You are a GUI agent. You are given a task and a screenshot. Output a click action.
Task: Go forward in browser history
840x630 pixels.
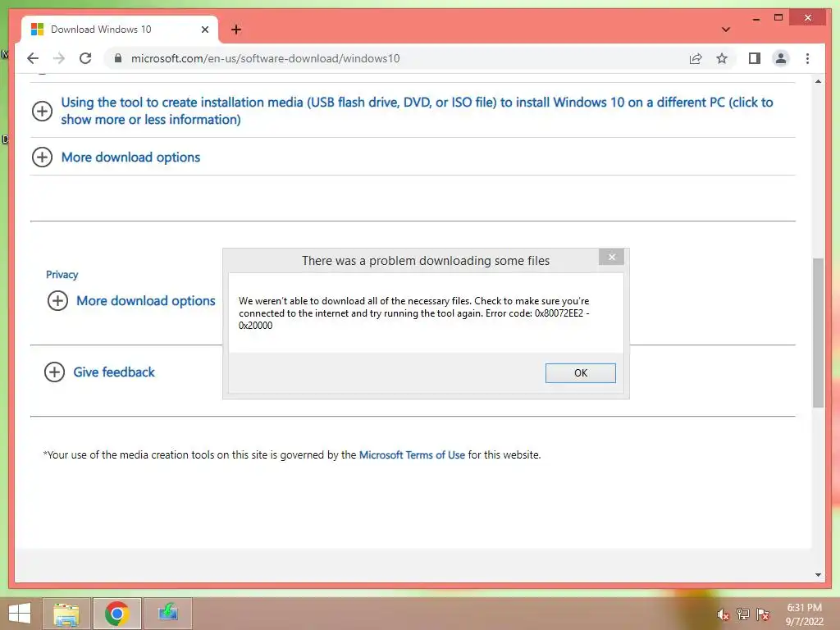click(x=59, y=58)
